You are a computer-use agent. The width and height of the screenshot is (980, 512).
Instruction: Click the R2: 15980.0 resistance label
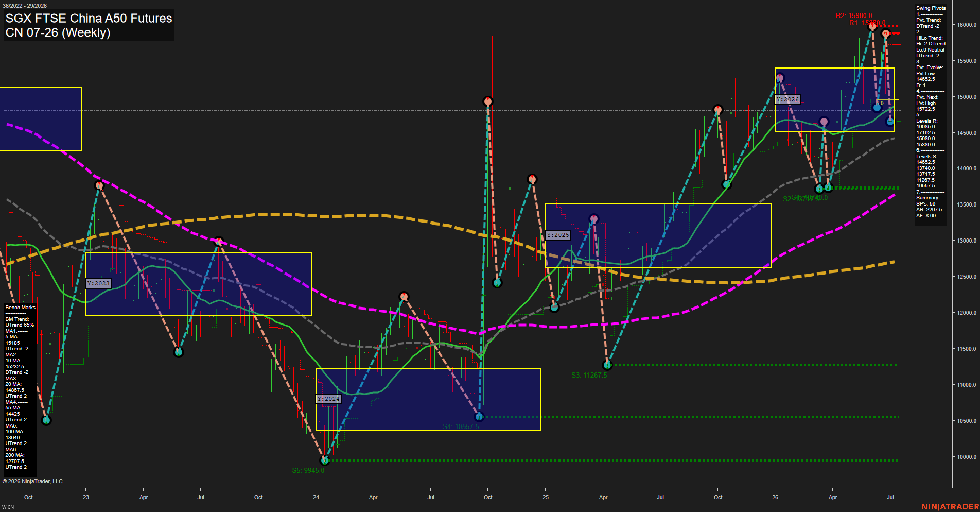pos(854,16)
